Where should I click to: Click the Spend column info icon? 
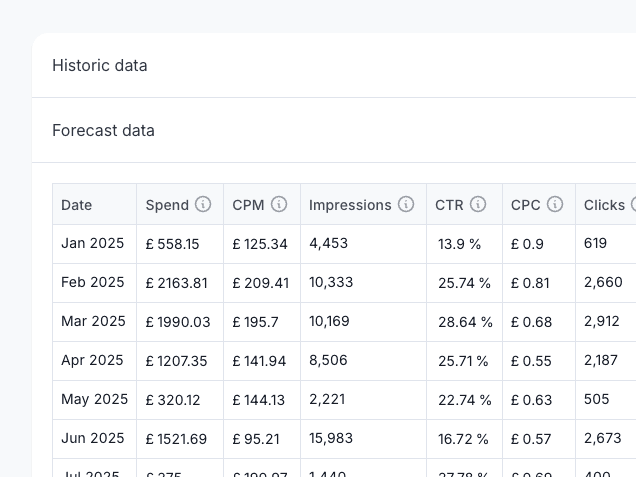click(x=203, y=204)
